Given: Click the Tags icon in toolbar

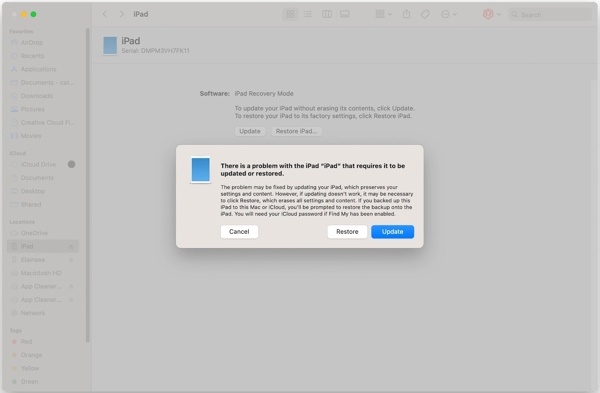Looking at the screenshot, I should pos(425,14).
